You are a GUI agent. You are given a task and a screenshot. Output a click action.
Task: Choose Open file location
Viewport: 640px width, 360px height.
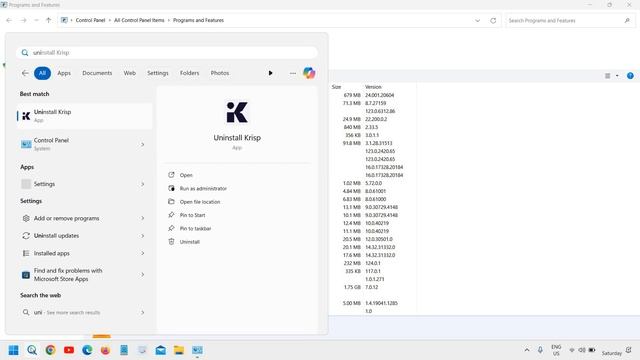[200, 202]
